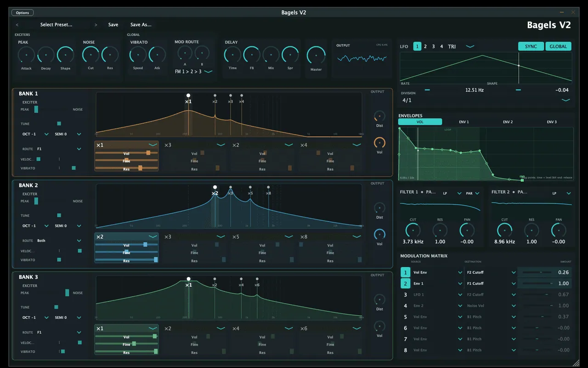Click Bank 3 ×1 Fine slider
This screenshot has height=368, width=588.
point(126,344)
